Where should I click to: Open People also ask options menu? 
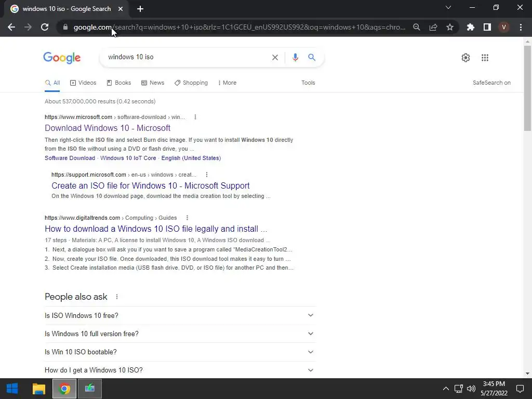117,297
